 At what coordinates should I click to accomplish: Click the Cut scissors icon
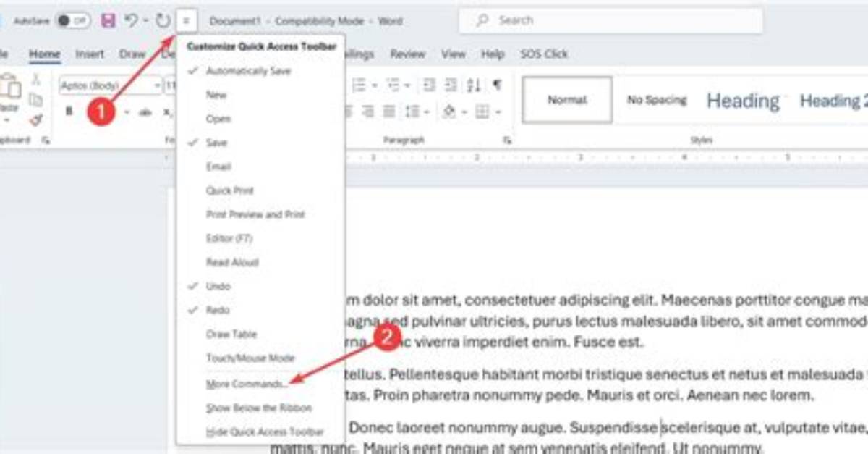35,80
